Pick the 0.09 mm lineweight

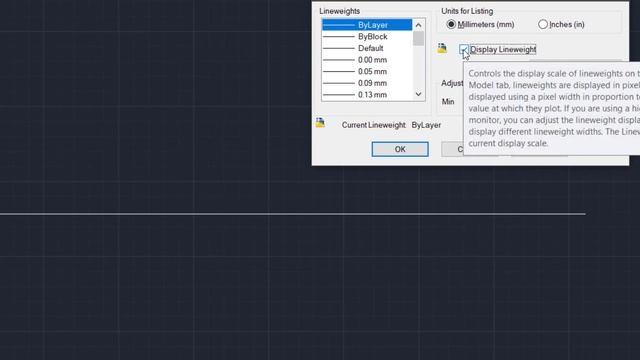point(367,83)
